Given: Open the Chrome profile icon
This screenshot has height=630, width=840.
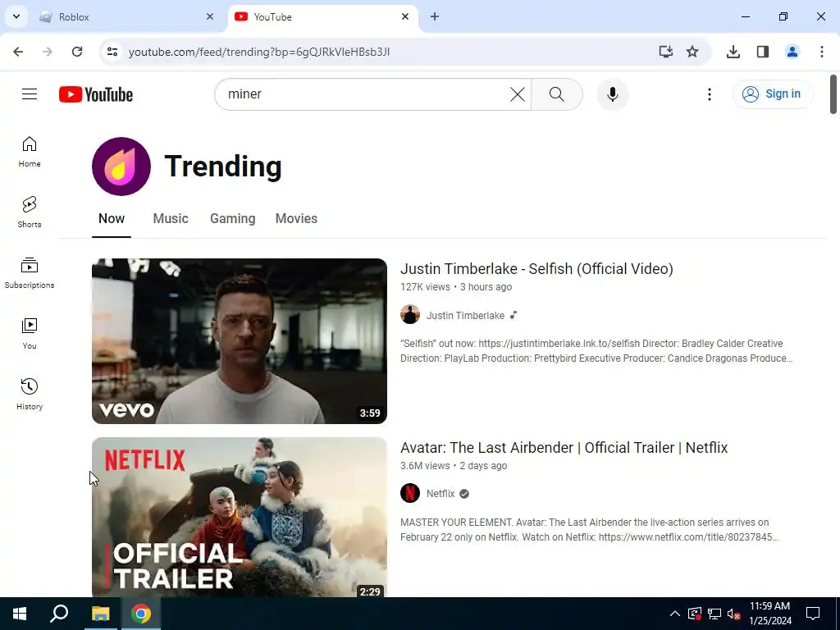Looking at the screenshot, I should click(792, 52).
